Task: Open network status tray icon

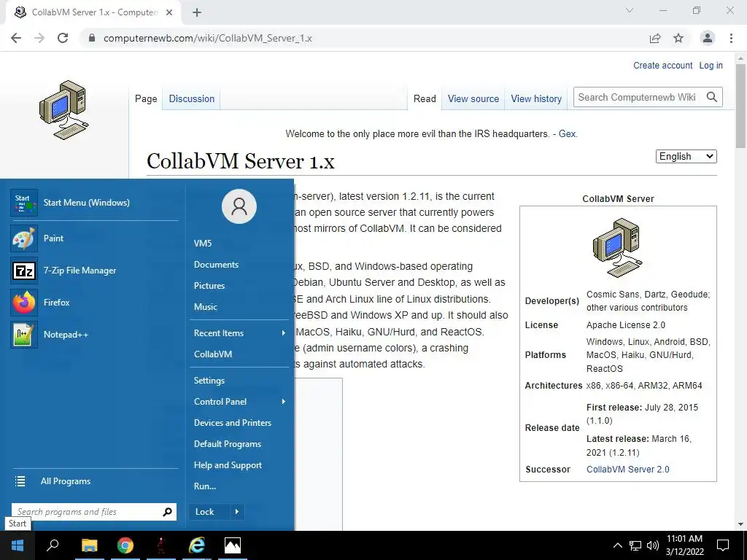Action: [x=635, y=545]
